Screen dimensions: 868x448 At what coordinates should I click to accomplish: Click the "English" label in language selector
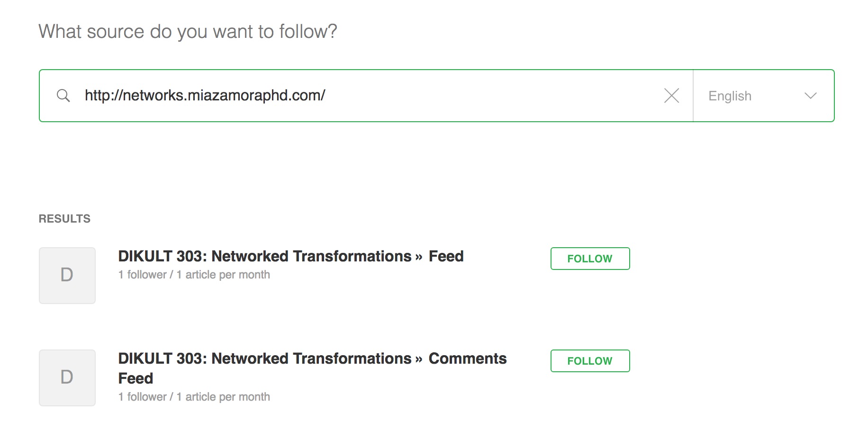point(730,96)
